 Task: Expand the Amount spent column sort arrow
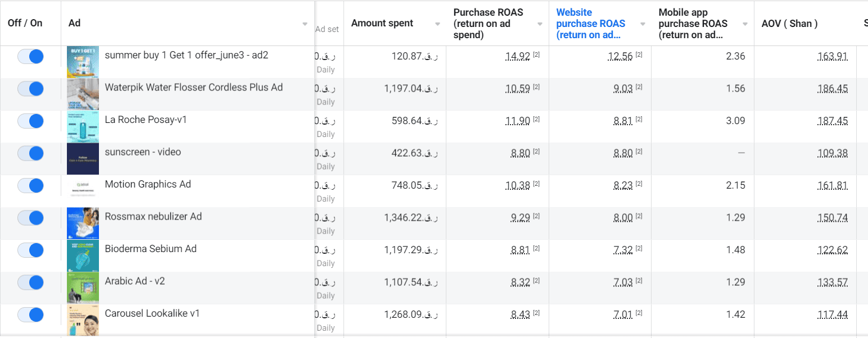pos(437,24)
